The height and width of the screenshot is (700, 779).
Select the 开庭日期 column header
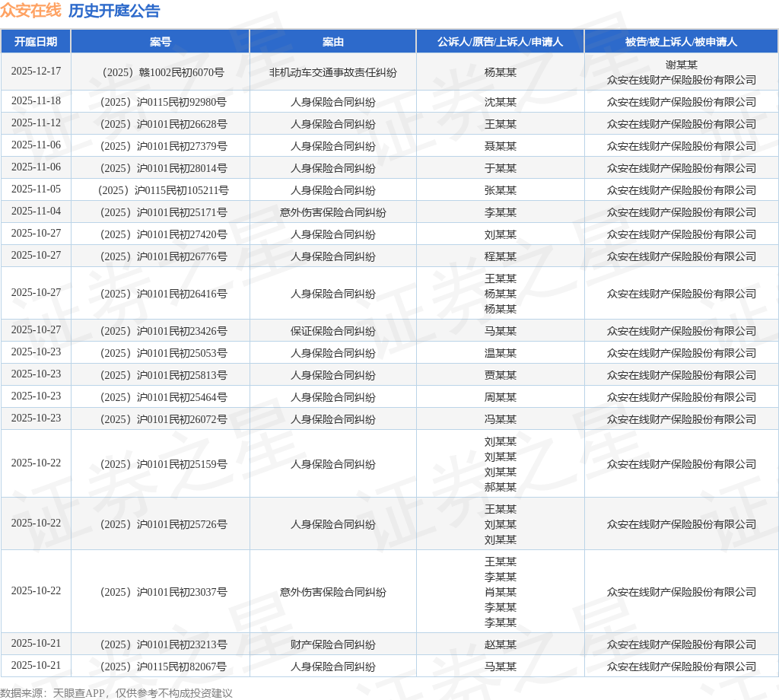tap(36, 42)
